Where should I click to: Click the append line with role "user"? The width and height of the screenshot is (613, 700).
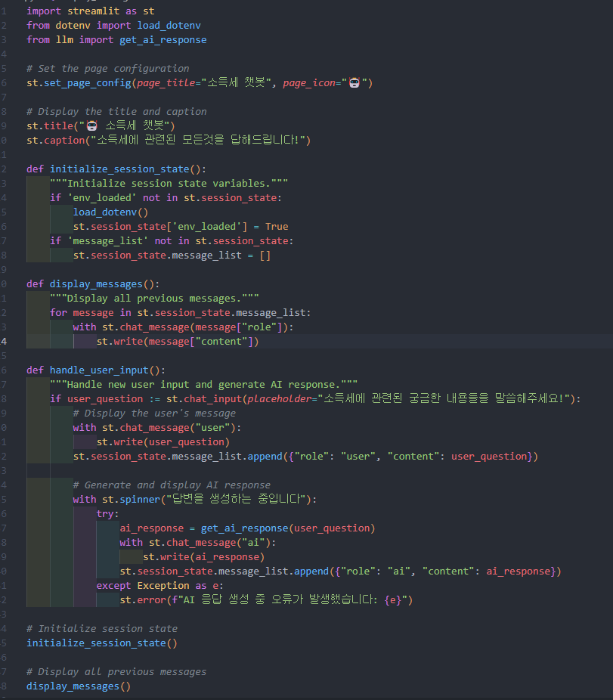pyautogui.click(x=305, y=456)
